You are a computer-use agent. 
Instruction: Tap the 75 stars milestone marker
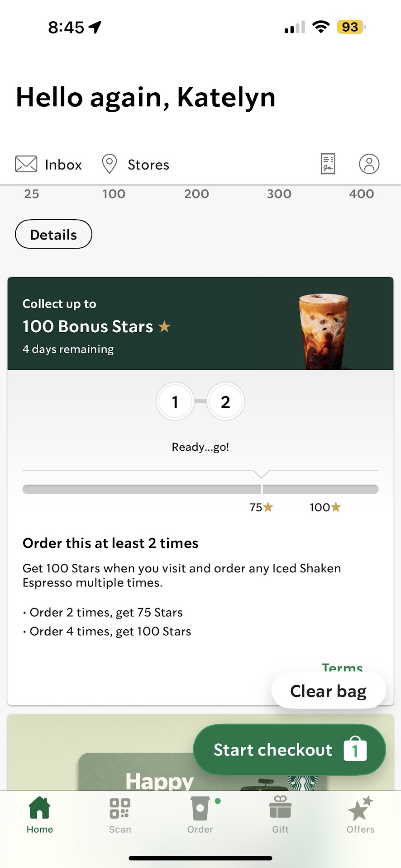click(261, 507)
